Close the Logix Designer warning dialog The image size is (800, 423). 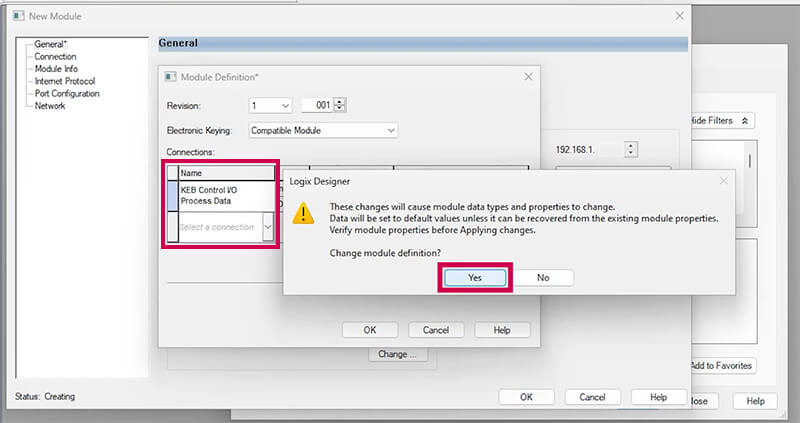coord(723,181)
